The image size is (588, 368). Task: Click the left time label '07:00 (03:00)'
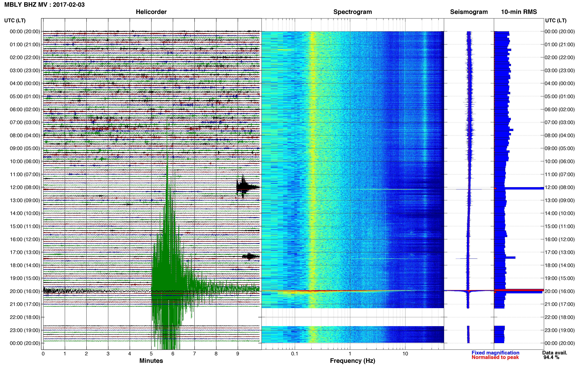pyautogui.click(x=25, y=122)
